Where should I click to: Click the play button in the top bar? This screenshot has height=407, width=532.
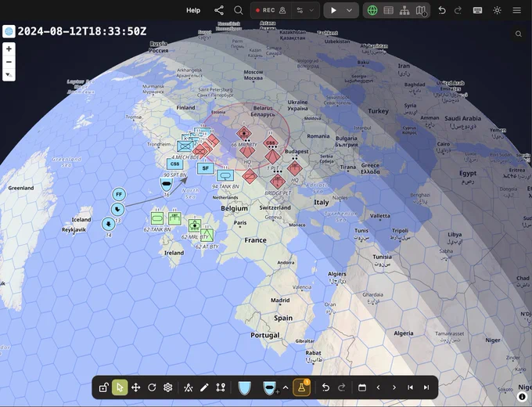[x=333, y=10]
